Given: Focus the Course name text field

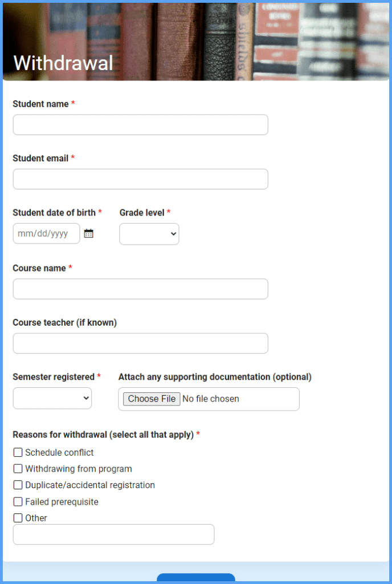Looking at the screenshot, I should [140, 289].
